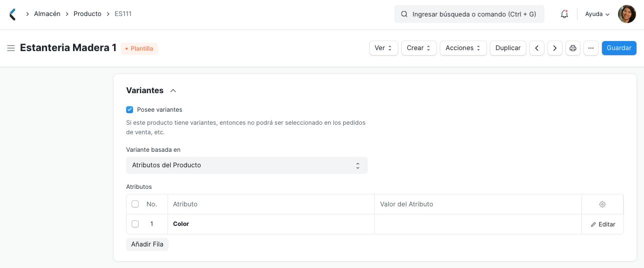Viewport: 644px width, 268px height.
Task: Click the Valor del Atributo cell for Color
Action: click(478, 224)
